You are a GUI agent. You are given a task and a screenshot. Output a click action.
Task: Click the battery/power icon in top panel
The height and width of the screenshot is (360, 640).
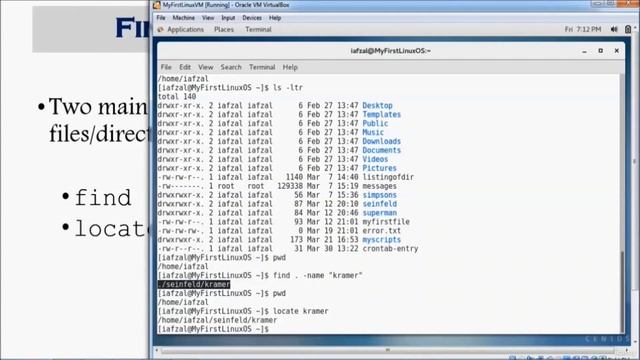pos(628,29)
